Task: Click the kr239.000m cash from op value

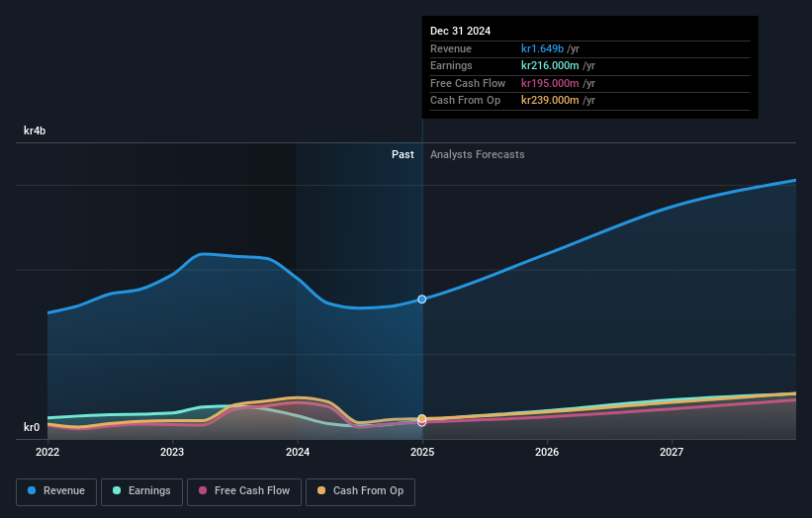Action: pyautogui.click(x=550, y=101)
